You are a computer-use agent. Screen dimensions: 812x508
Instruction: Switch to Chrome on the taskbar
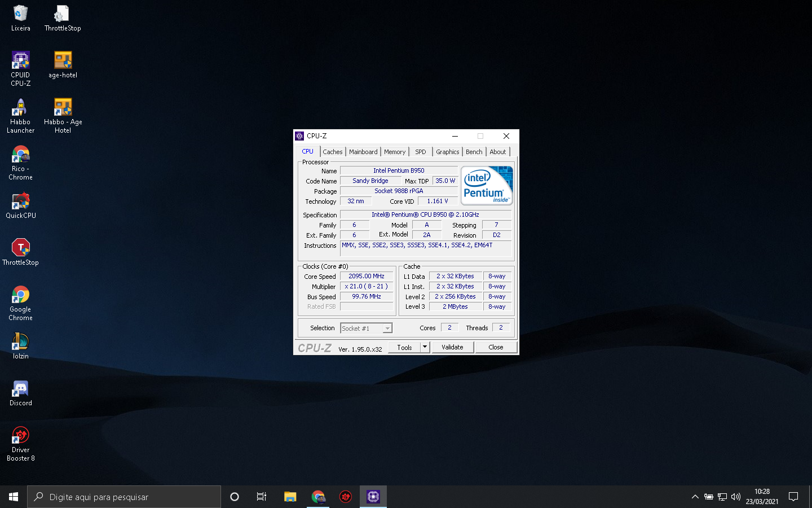pos(318,497)
